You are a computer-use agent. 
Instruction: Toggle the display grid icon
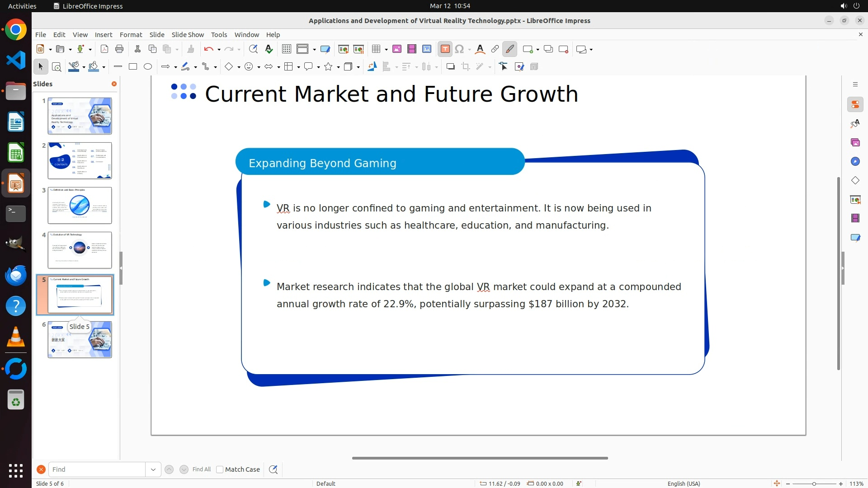(x=287, y=49)
